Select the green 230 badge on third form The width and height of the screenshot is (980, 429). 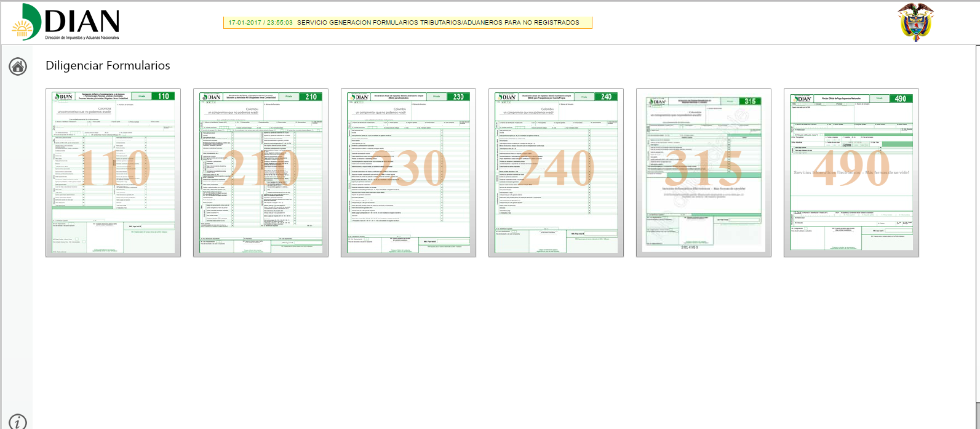[x=458, y=97]
